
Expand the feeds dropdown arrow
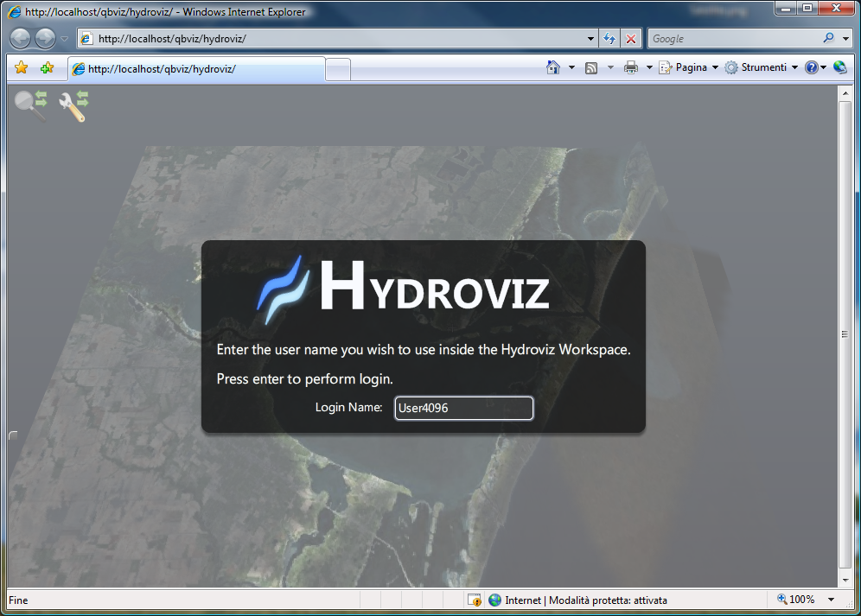[610, 67]
